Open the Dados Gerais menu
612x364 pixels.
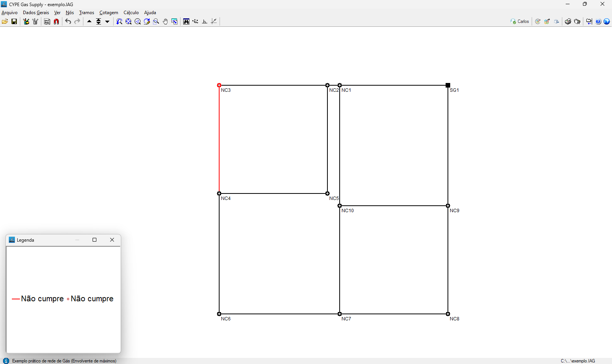tap(36, 13)
